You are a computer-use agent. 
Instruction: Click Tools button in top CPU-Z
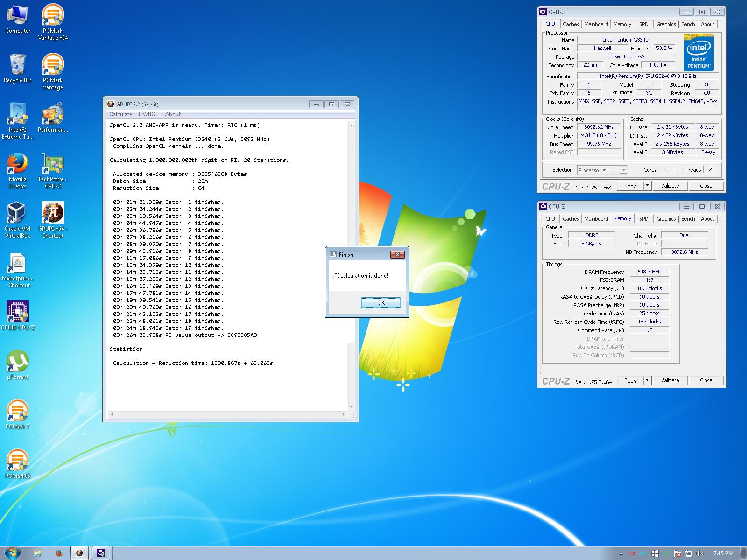[x=630, y=186]
